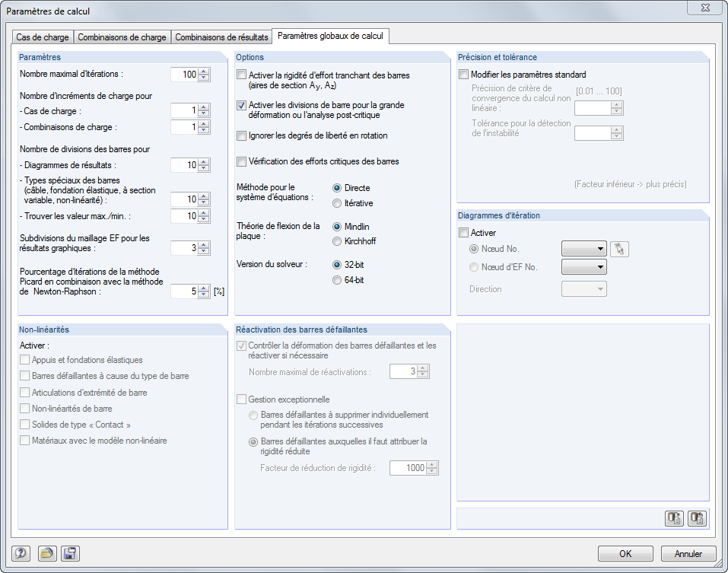Select the Paramètres globaux de calcul tab
Viewport: 728px width, 573px height.
pos(330,36)
